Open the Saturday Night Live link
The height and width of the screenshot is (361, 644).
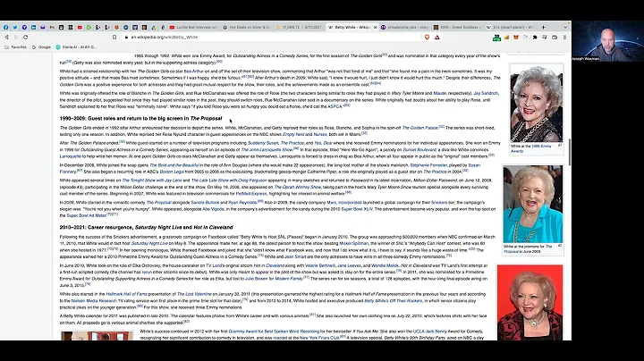click(x=149, y=244)
